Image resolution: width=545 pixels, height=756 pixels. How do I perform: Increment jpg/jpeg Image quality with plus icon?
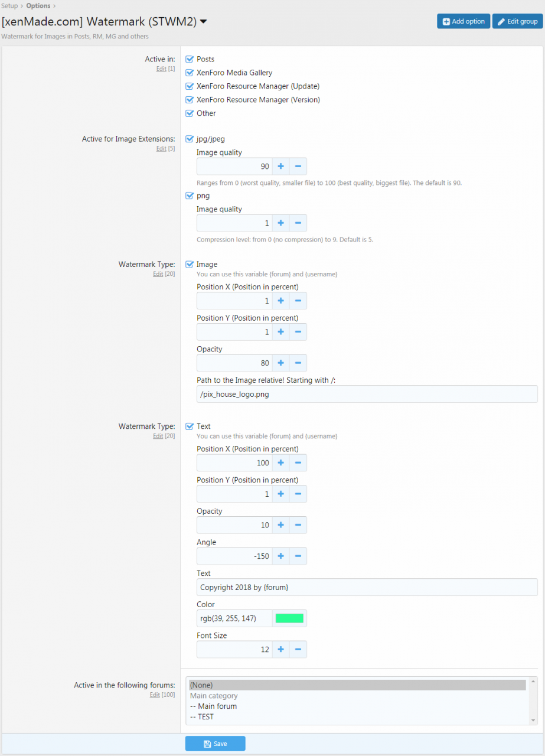coord(280,166)
